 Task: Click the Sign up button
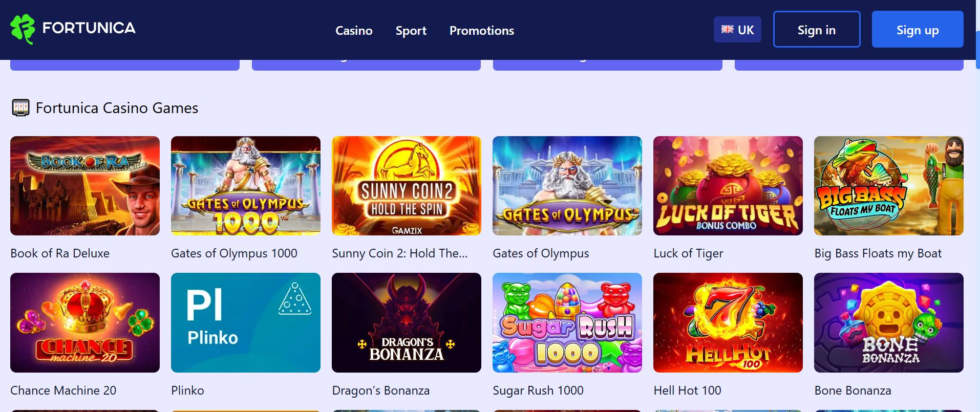click(x=917, y=29)
